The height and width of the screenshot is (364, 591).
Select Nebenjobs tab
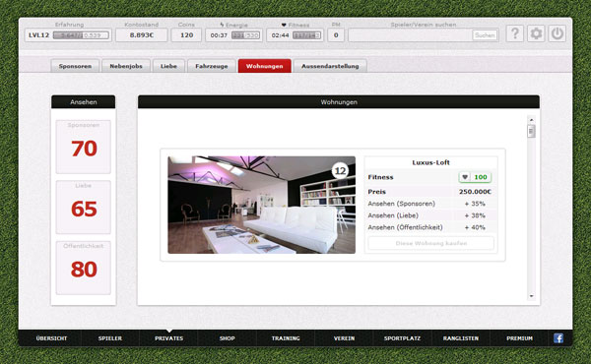coord(126,66)
